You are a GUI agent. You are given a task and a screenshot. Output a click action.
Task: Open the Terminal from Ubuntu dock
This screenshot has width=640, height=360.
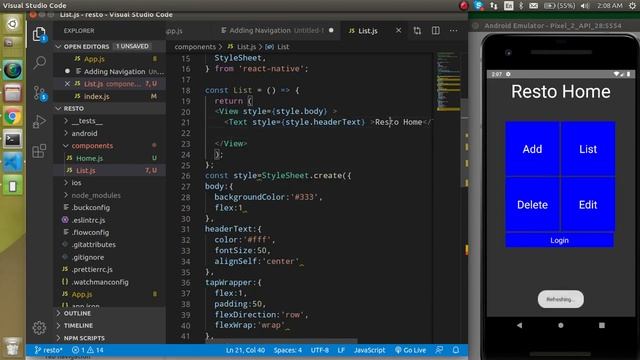coord(13,140)
